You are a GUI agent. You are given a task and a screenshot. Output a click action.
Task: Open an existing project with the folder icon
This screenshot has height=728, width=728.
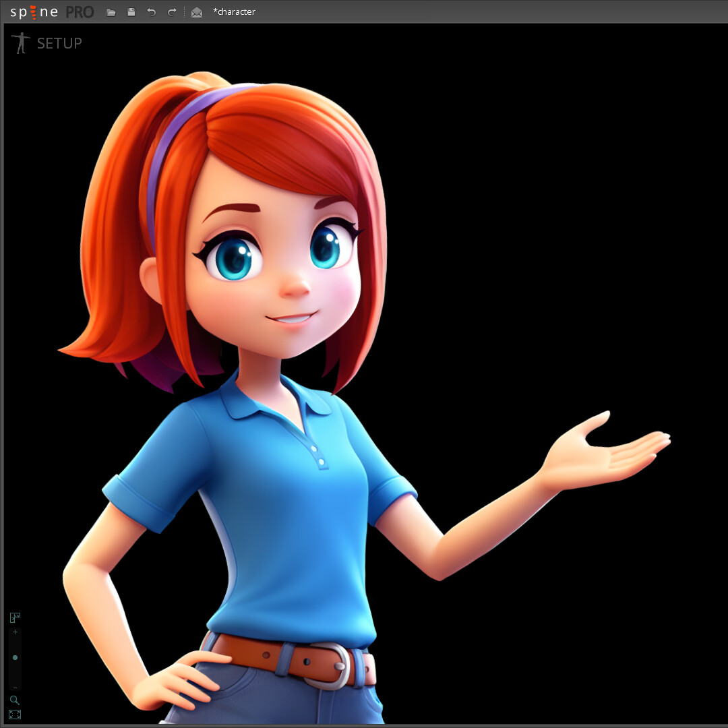point(111,11)
